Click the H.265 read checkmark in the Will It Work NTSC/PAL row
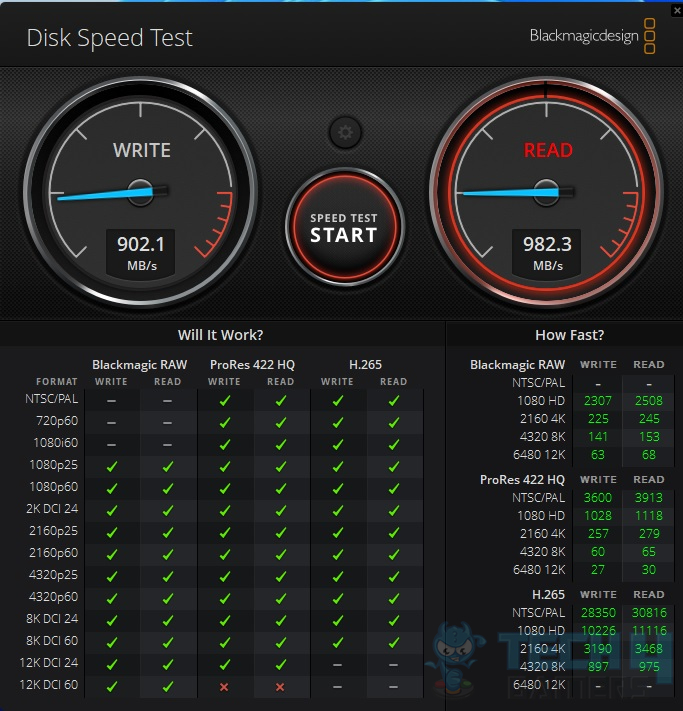The width and height of the screenshot is (683, 711). coord(394,400)
